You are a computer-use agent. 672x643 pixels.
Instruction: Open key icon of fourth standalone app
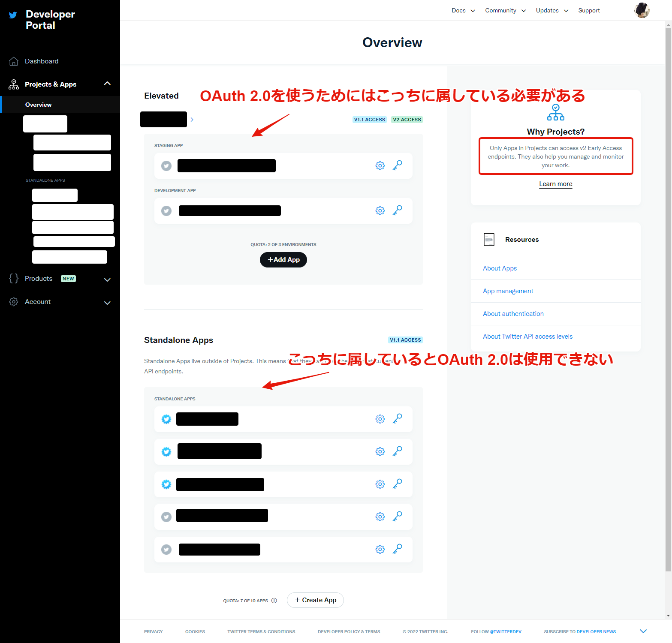point(398,517)
